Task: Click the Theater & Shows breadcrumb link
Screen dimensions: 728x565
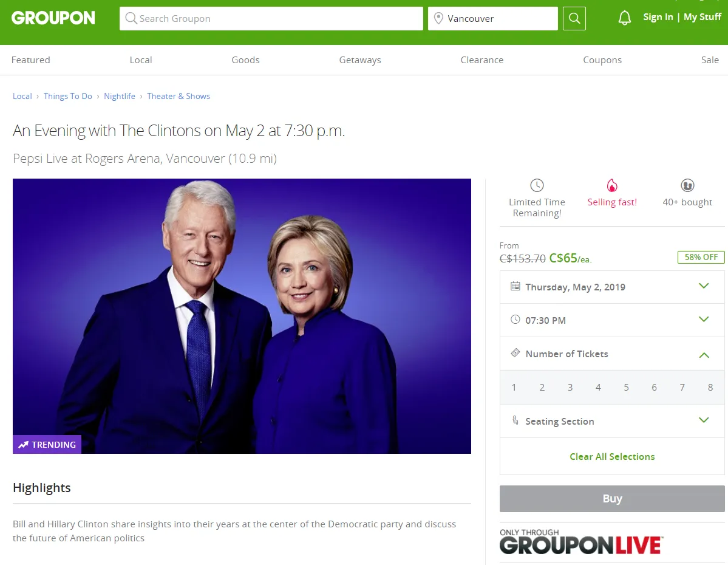Action: pyautogui.click(x=179, y=96)
